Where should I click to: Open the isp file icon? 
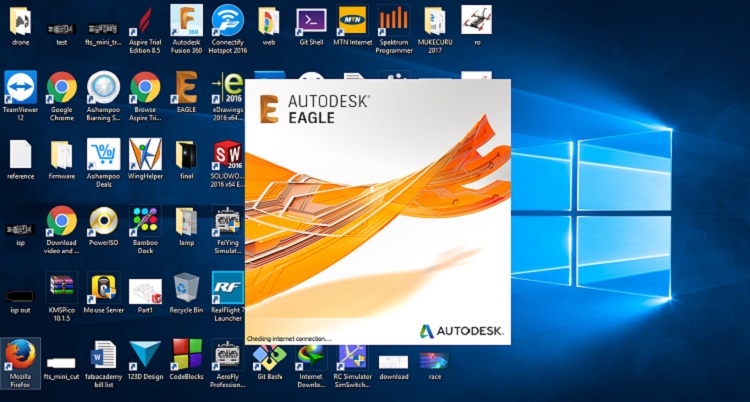(x=20, y=230)
